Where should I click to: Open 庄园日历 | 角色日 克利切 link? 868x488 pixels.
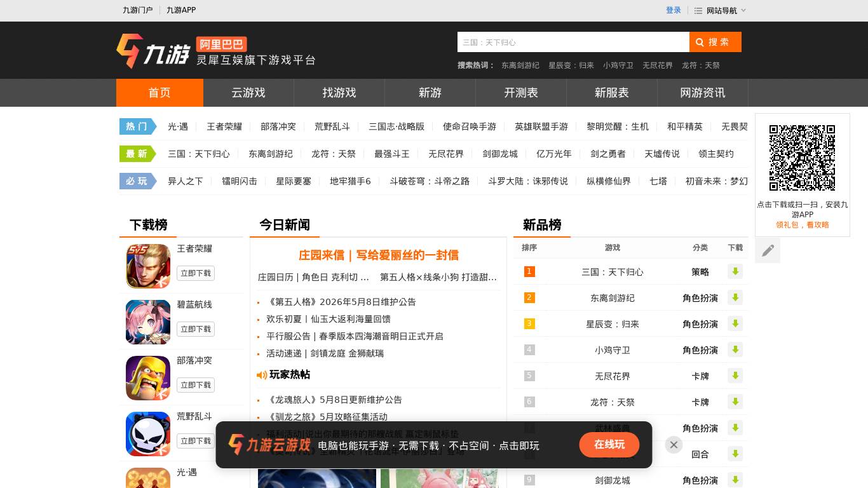coord(313,277)
